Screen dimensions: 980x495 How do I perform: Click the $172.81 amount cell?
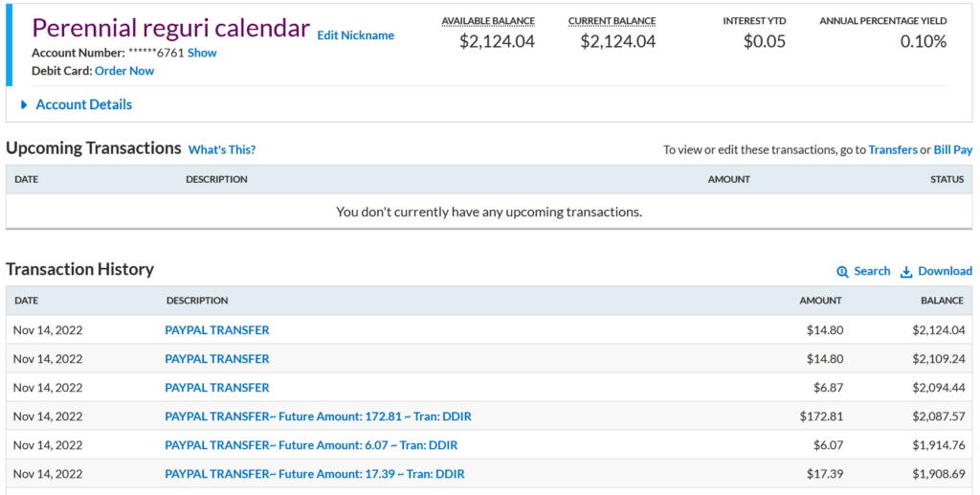click(821, 416)
